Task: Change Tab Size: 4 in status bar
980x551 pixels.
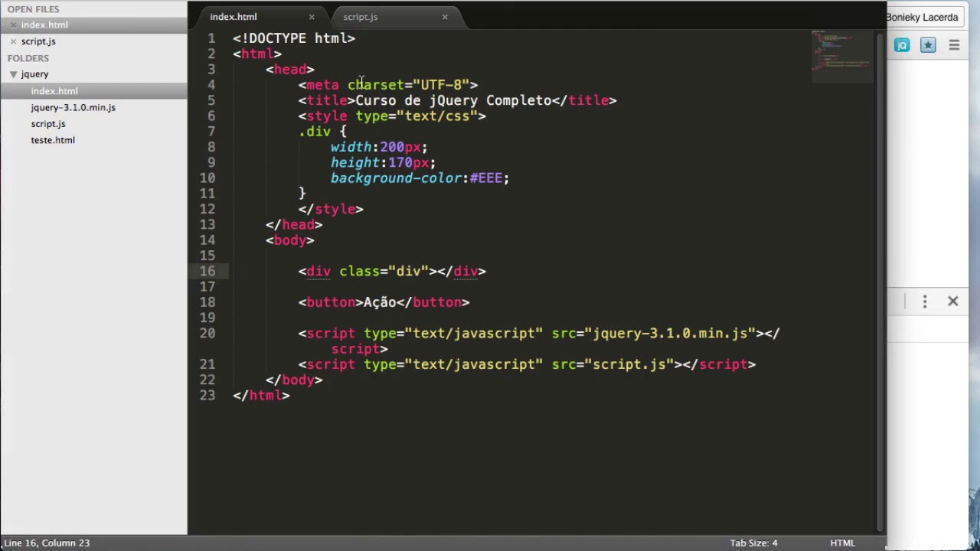Action: pyautogui.click(x=753, y=543)
